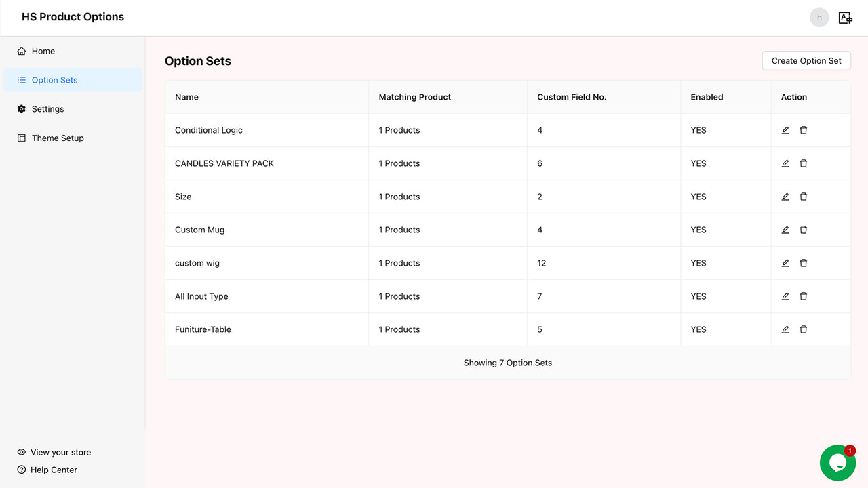Select the edit pencil for Funiture-Table row
The image size is (868, 488).
point(785,329)
